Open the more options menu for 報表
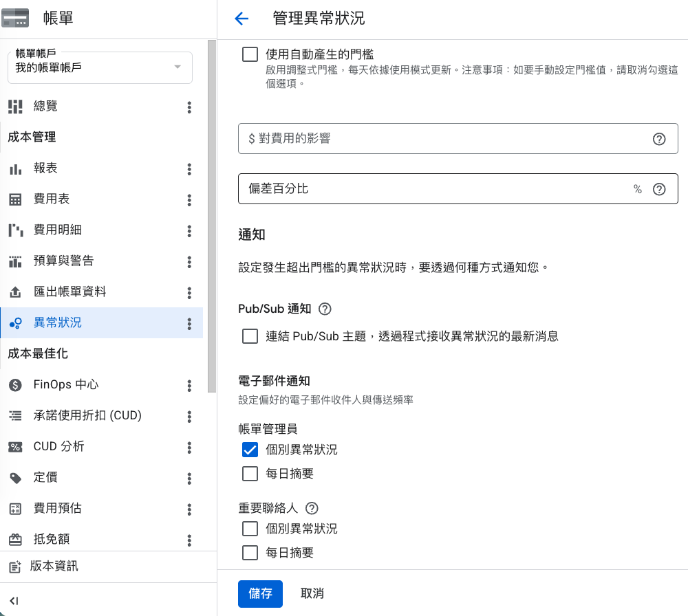This screenshot has width=688, height=616. (x=190, y=169)
